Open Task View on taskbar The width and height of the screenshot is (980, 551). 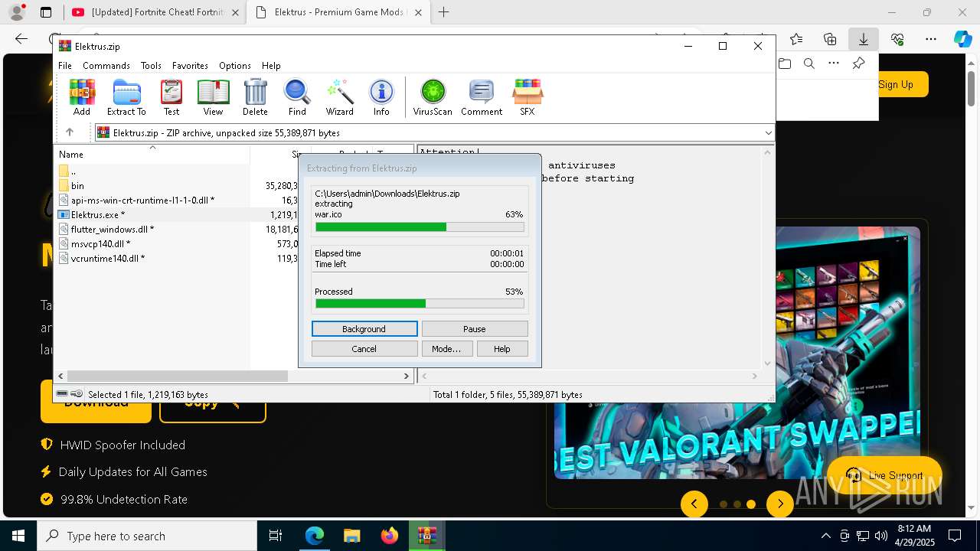(x=276, y=536)
